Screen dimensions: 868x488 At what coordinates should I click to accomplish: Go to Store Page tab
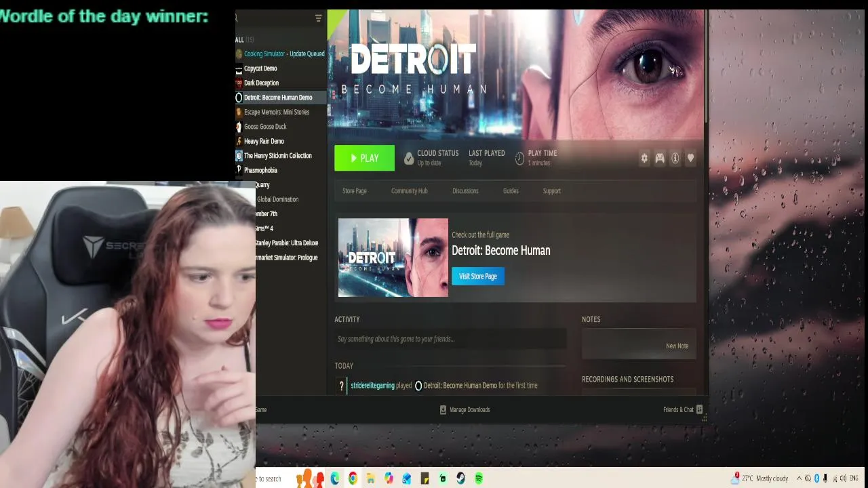coord(355,191)
